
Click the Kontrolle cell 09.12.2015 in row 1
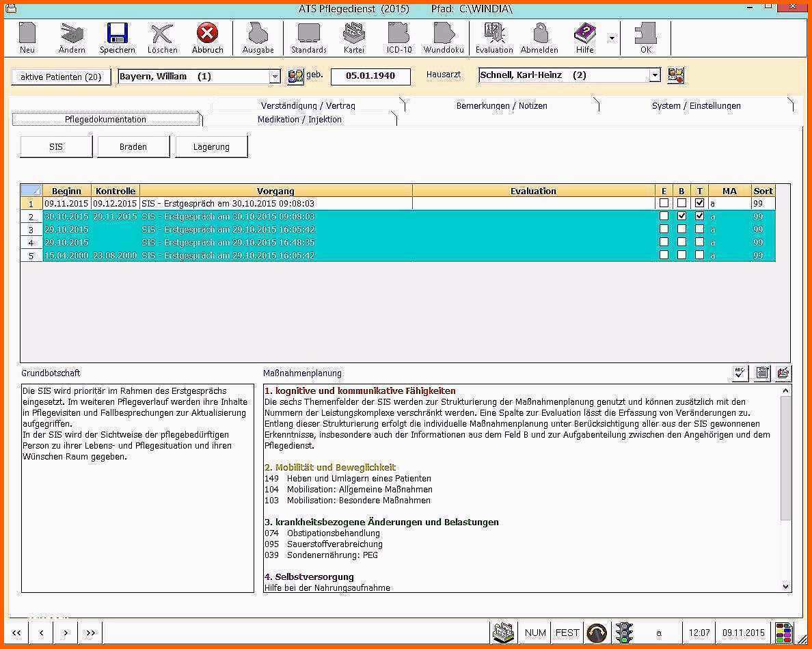[115, 204]
